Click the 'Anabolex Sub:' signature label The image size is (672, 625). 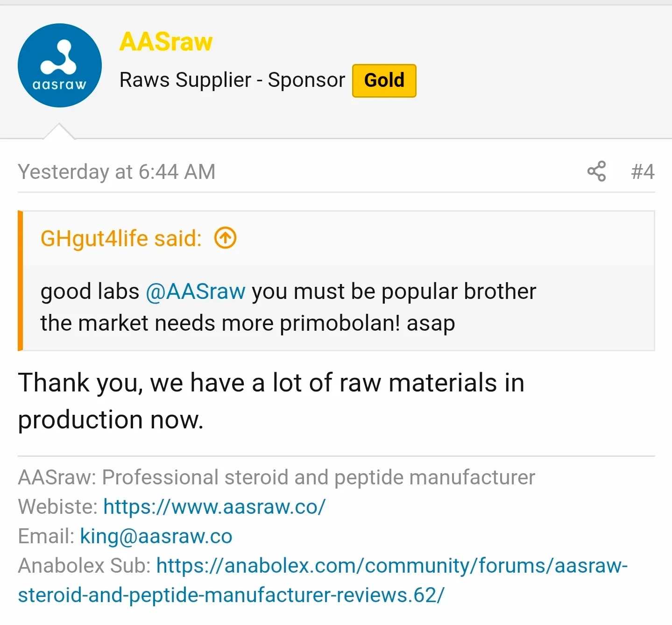pyautogui.click(x=84, y=566)
